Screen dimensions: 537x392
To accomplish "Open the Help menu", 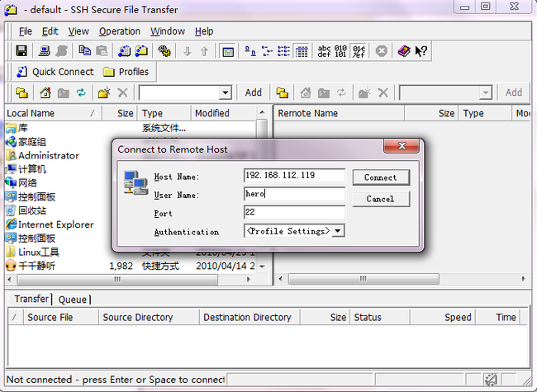I will point(204,31).
